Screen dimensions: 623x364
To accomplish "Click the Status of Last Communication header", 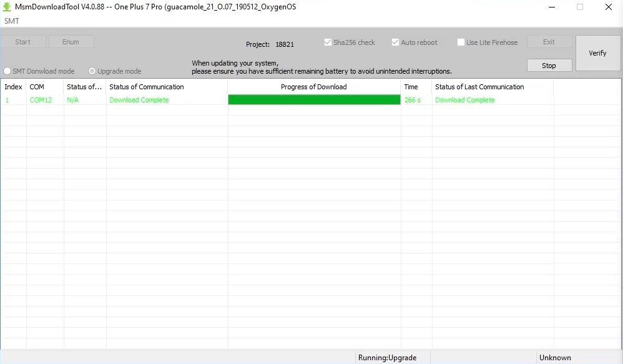I will [x=493, y=87].
